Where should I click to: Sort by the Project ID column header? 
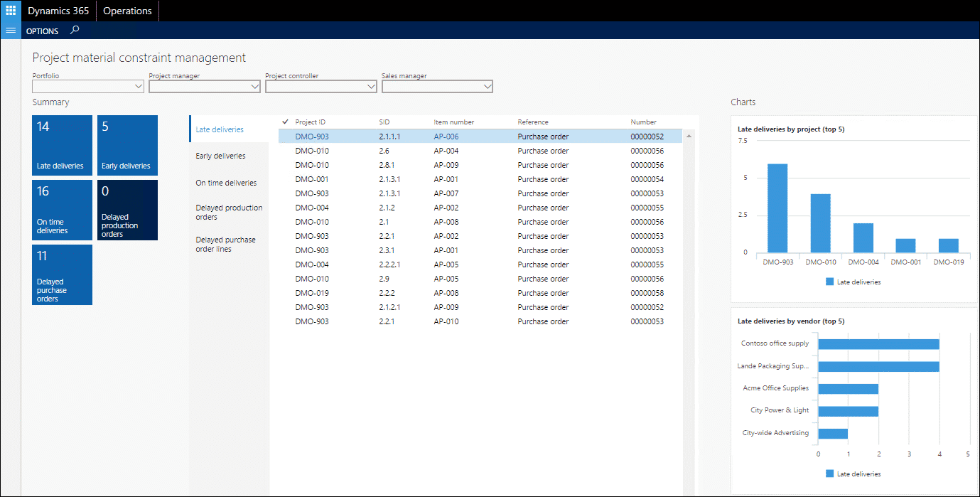311,122
